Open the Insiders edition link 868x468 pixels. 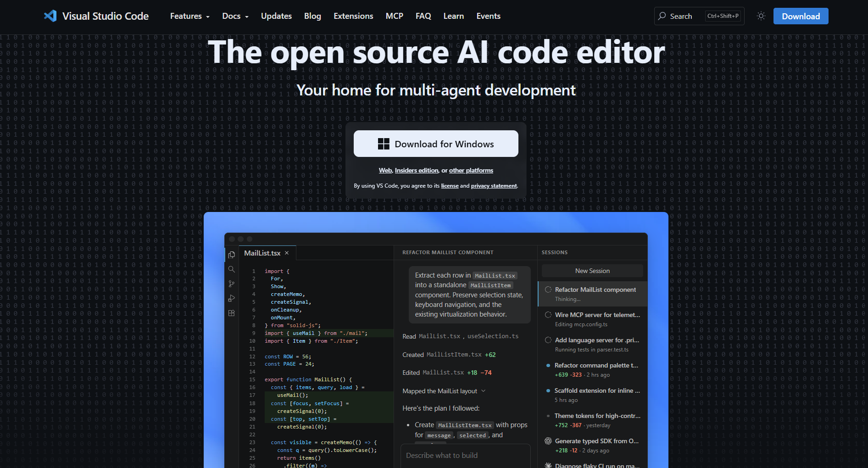point(417,170)
